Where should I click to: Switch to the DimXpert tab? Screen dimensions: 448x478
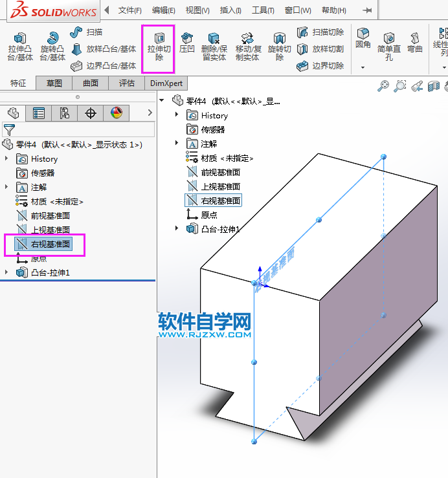point(166,83)
